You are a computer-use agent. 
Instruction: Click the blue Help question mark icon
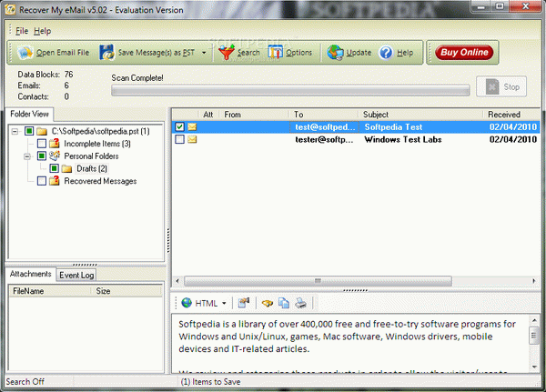(x=386, y=53)
